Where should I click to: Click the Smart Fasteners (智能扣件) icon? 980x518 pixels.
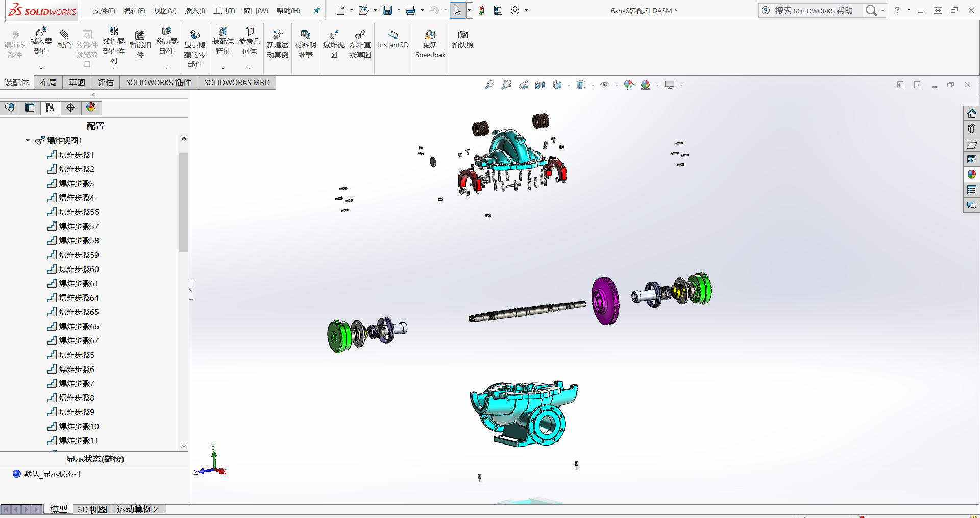pos(140,44)
